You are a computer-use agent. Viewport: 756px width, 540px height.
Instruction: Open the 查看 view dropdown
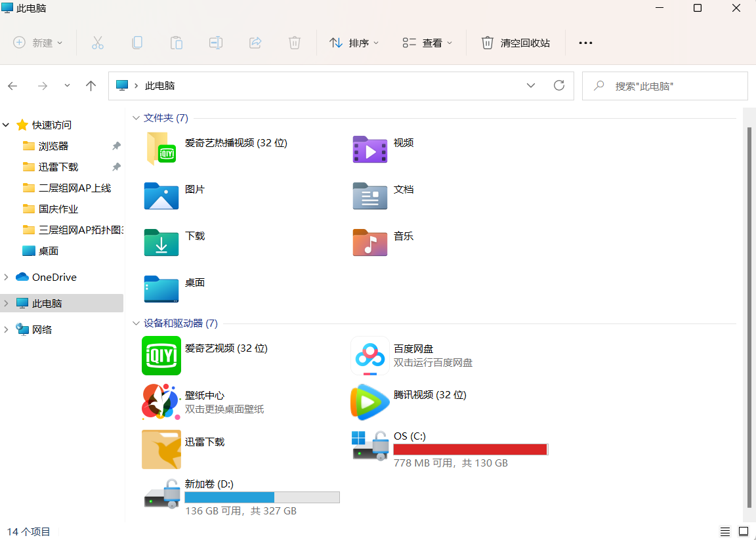[427, 43]
